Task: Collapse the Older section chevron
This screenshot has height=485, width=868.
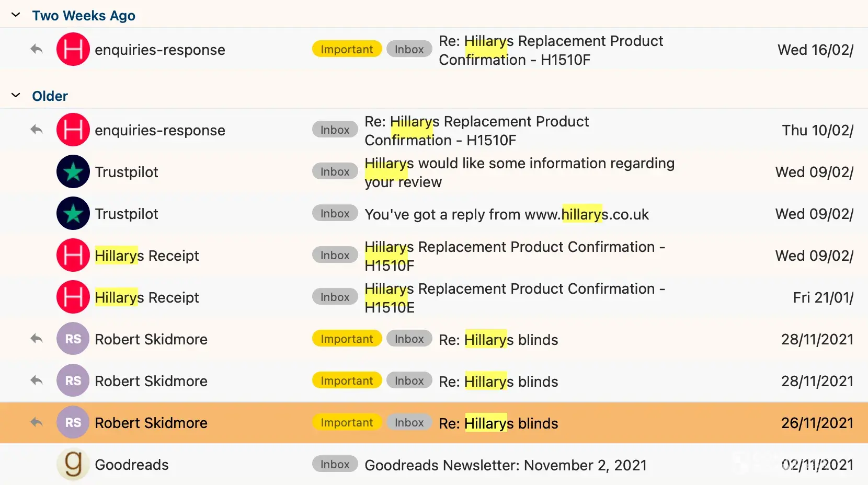Action: 16,96
